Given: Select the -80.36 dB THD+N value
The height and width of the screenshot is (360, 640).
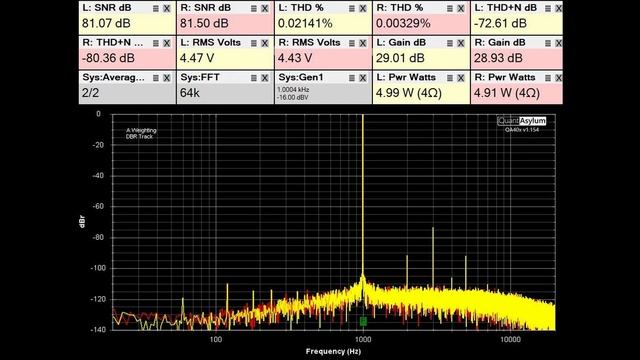Looking at the screenshot, I should [108, 58].
